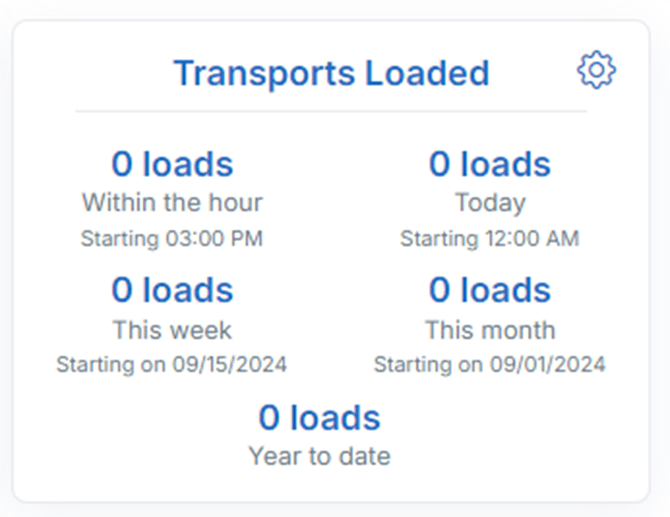
Task: Select the '0 loads' count for Today
Action: click(x=490, y=164)
